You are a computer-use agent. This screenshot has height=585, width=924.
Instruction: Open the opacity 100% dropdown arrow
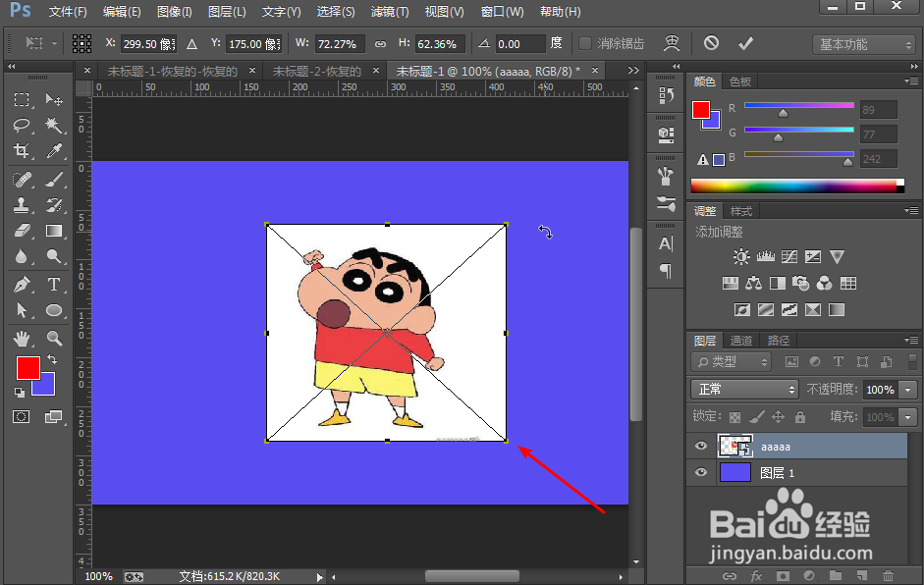(x=908, y=390)
